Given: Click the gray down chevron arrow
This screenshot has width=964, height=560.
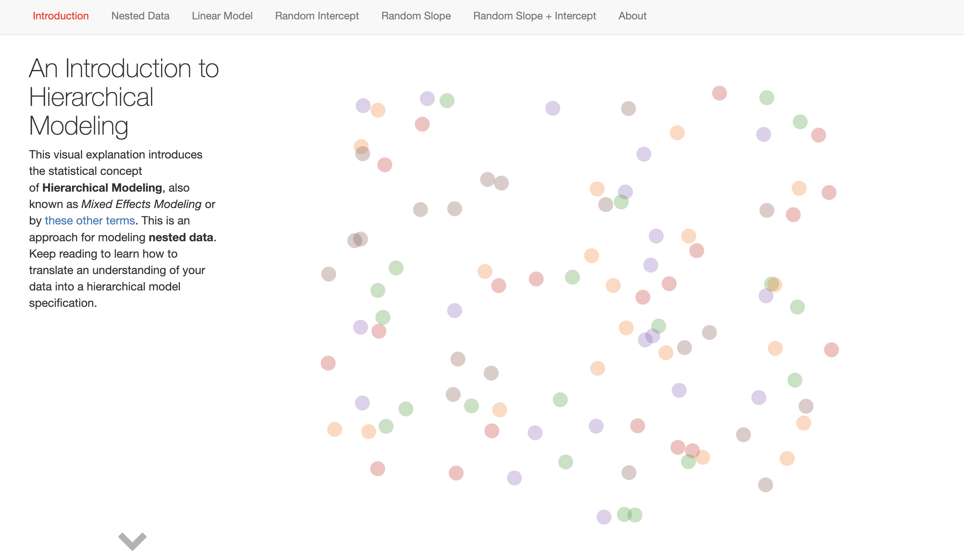Looking at the screenshot, I should [x=132, y=541].
